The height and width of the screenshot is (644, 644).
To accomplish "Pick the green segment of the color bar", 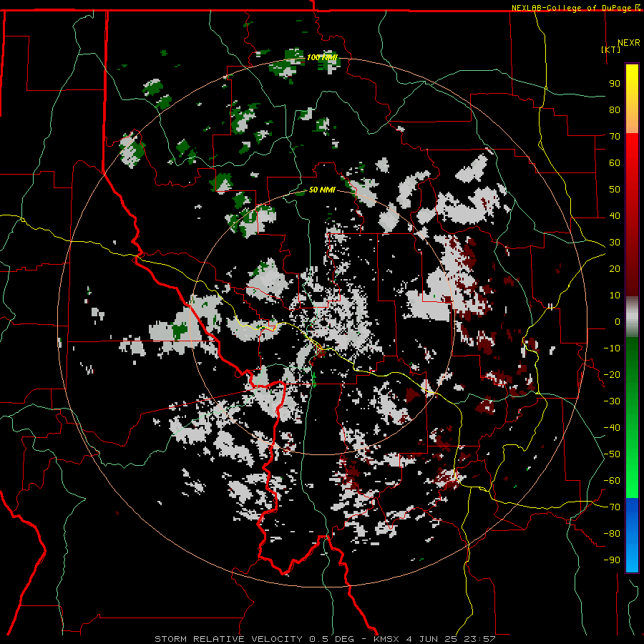I will tap(632, 418).
